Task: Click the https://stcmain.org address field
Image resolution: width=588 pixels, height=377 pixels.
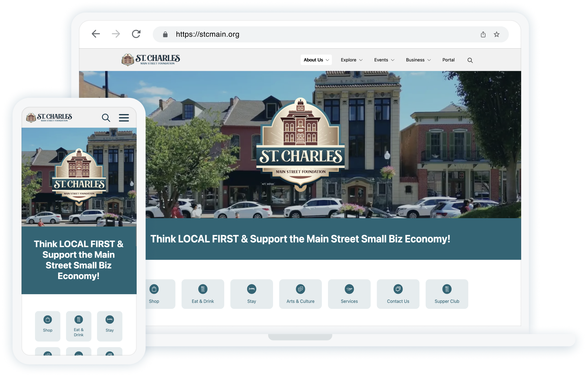Action: (x=331, y=34)
